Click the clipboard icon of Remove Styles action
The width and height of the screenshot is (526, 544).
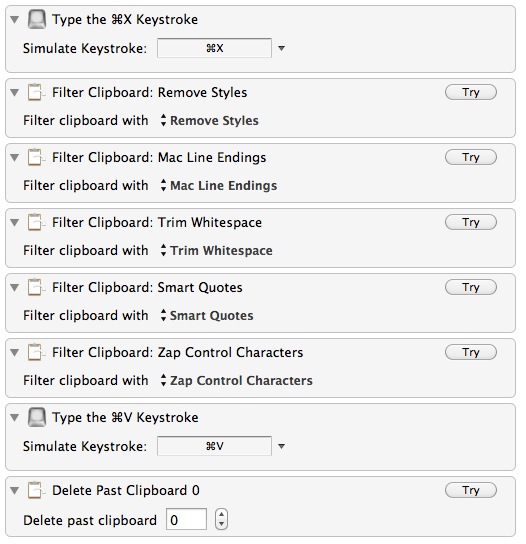point(36,93)
